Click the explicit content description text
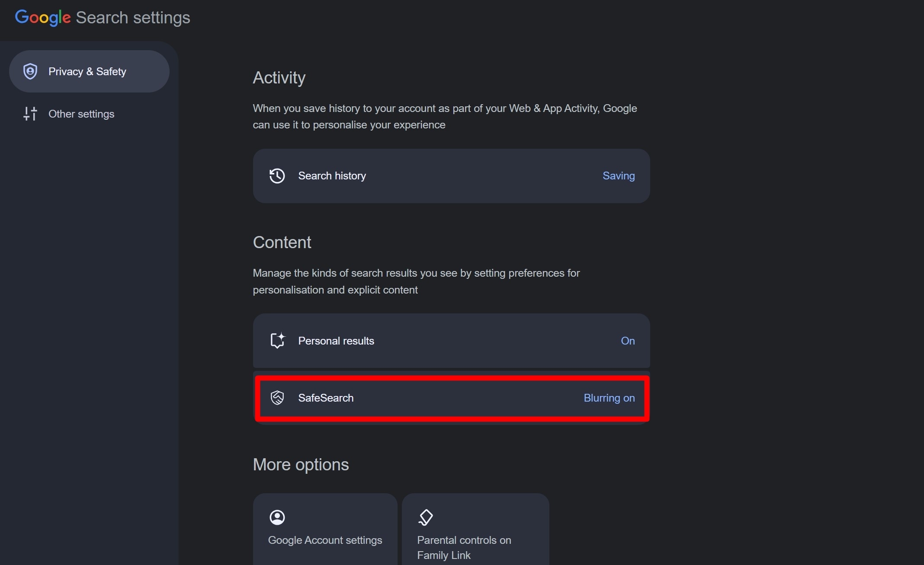The height and width of the screenshot is (565, 924). (416, 281)
